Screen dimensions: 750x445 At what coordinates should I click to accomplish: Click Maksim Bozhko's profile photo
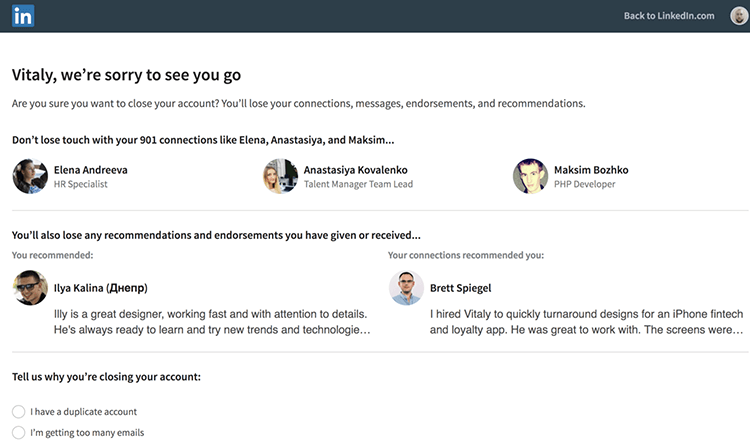tap(530, 176)
